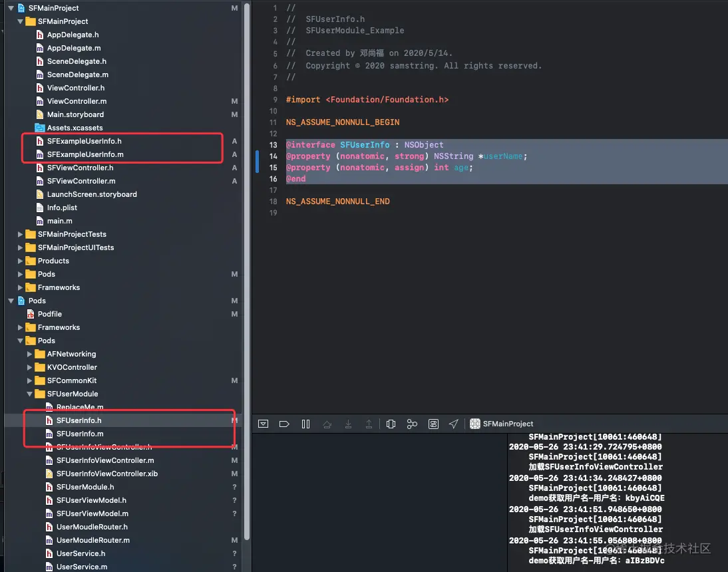Viewport: 728px width, 572px height.
Task: Click Simulate Location arrow icon
Action: coord(454,424)
